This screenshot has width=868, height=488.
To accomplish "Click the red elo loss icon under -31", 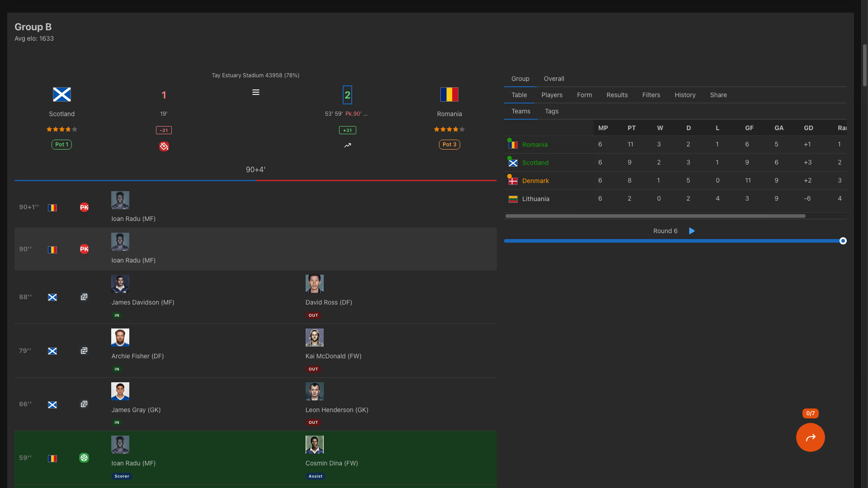I will coord(164,146).
